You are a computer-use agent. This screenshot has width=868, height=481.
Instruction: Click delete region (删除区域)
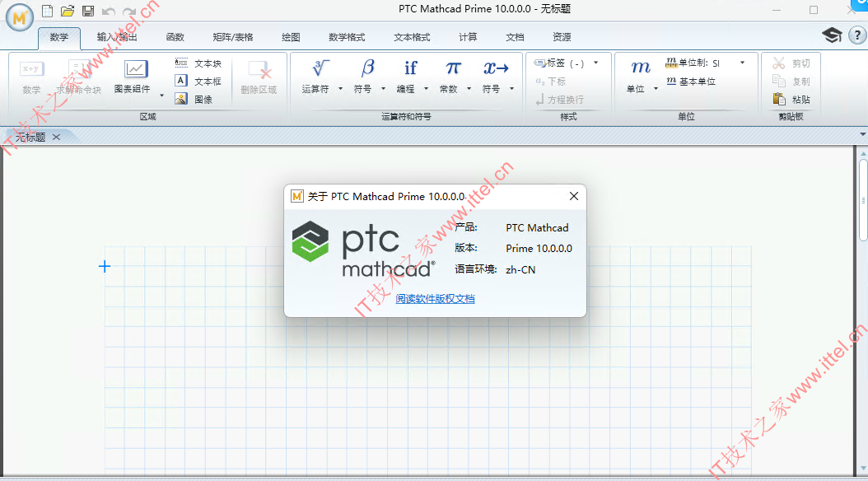(x=259, y=77)
